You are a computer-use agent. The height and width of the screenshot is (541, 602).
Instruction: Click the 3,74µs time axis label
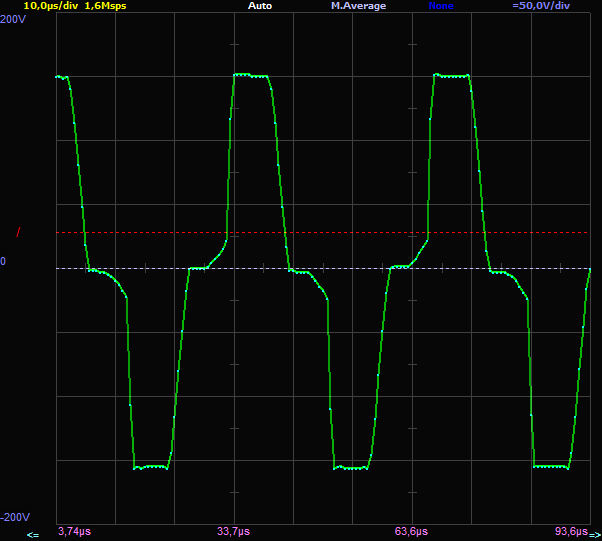point(75,531)
